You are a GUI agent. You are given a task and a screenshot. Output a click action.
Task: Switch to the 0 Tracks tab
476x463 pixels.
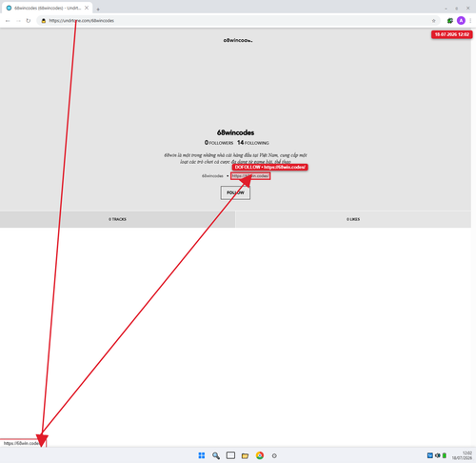pos(117,219)
